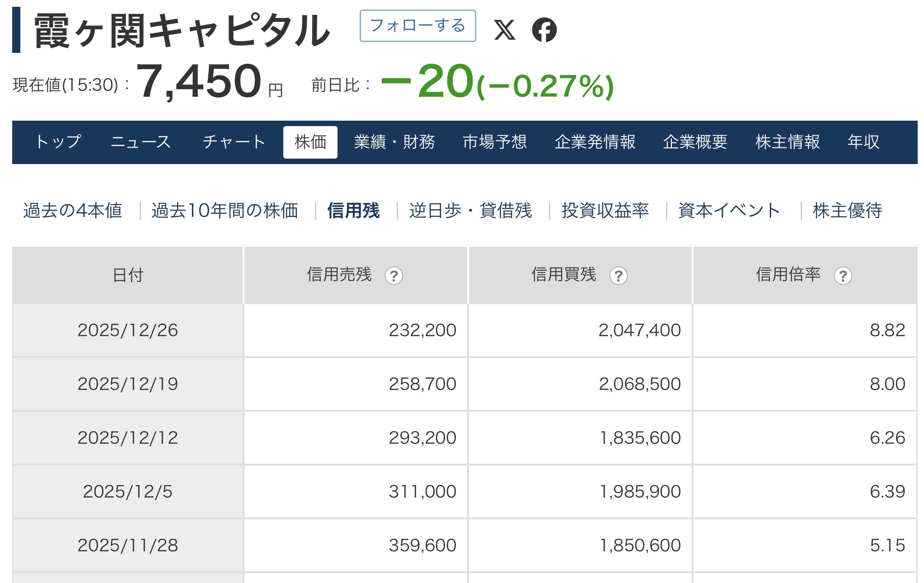Open the チャート tab
Screen dimensions: 924x583
click(234, 142)
